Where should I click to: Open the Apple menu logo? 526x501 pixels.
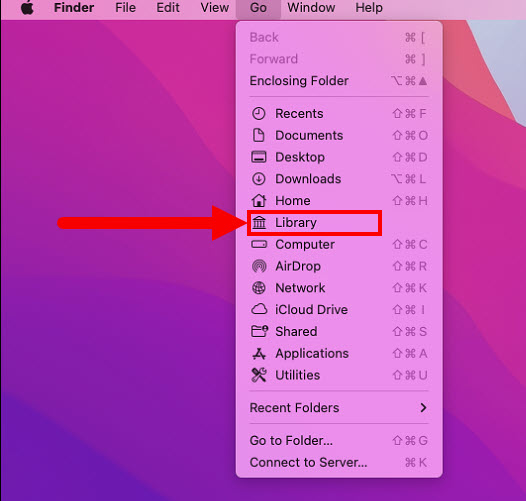point(27,7)
